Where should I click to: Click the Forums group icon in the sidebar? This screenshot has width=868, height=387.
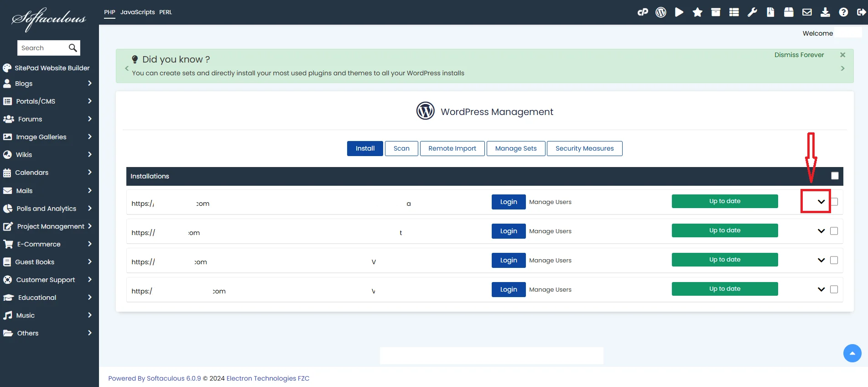tap(8, 119)
